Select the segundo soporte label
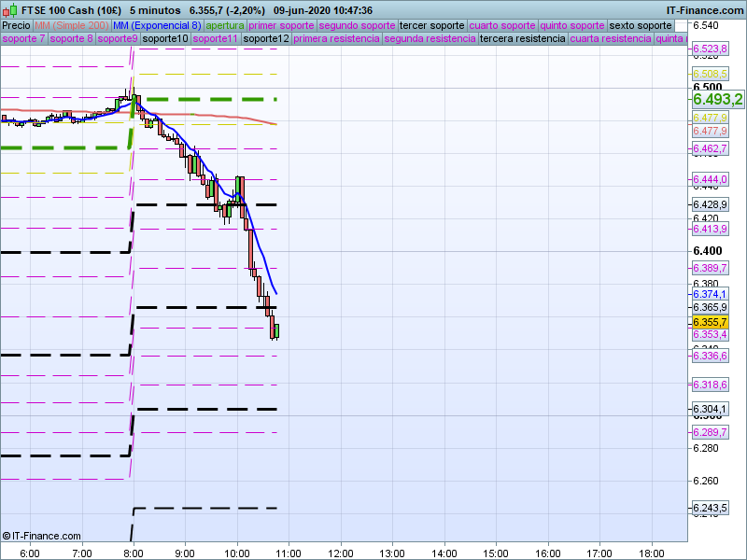This screenshot has height=560, width=747. (x=357, y=25)
